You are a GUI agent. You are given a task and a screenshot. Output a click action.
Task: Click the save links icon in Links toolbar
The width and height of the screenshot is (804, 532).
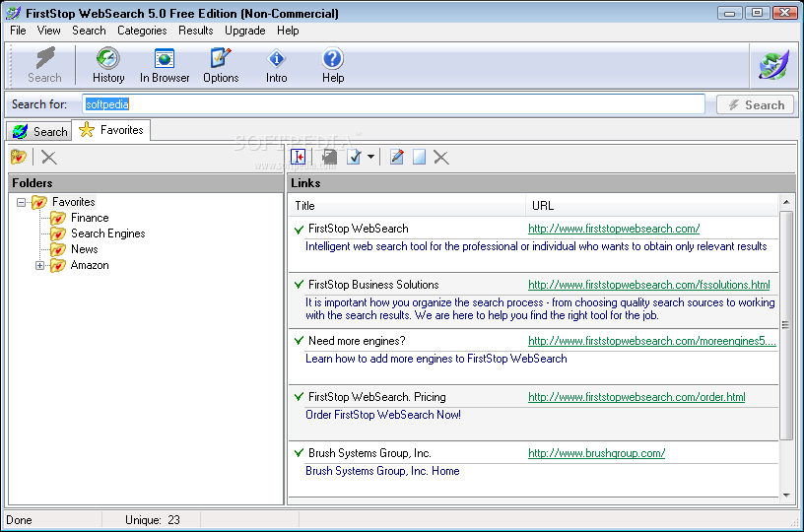point(329,157)
